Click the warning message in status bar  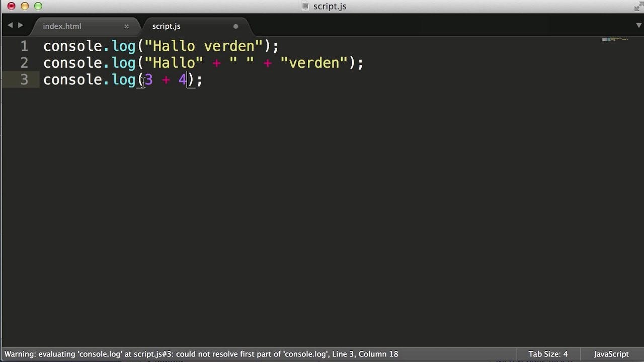pos(201,354)
